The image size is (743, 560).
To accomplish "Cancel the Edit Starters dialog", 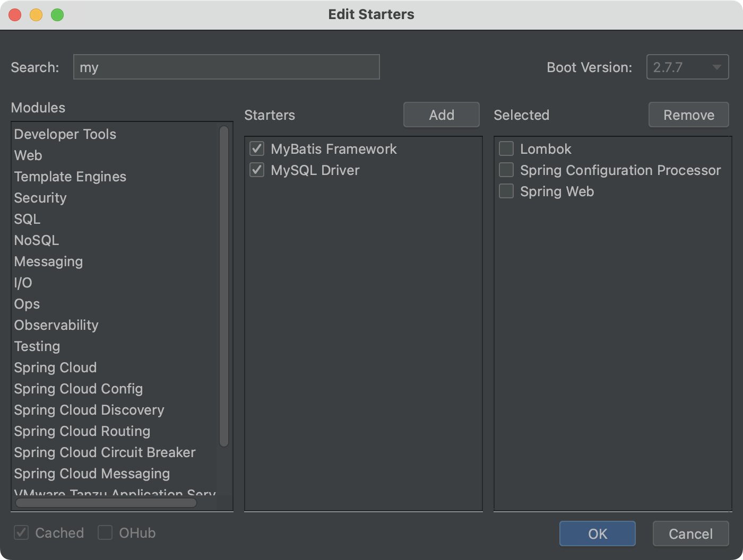I will pyautogui.click(x=690, y=533).
